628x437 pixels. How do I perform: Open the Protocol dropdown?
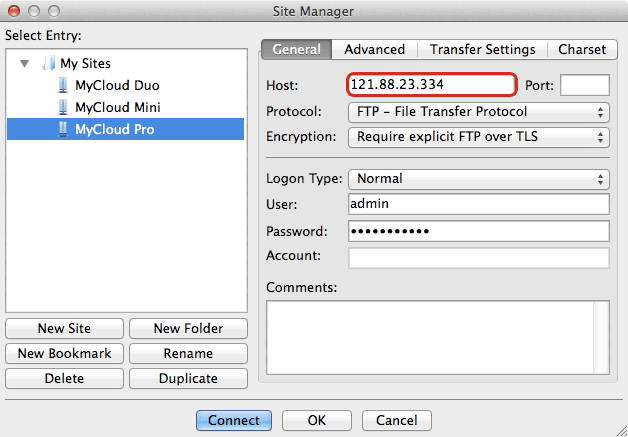tap(478, 112)
